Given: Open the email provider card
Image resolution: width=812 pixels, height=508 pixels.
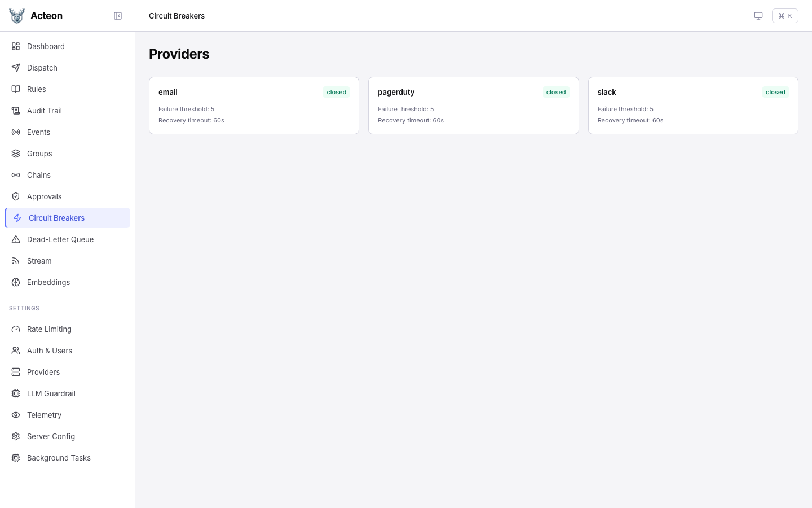Looking at the screenshot, I should pyautogui.click(x=254, y=106).
